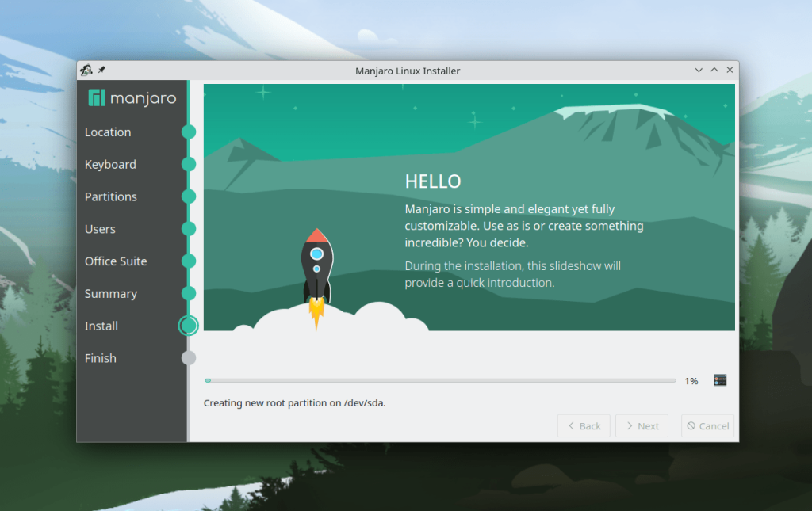Select the Keyboard step in the sidebar
The image size is (812, 511).
point(110,164)
